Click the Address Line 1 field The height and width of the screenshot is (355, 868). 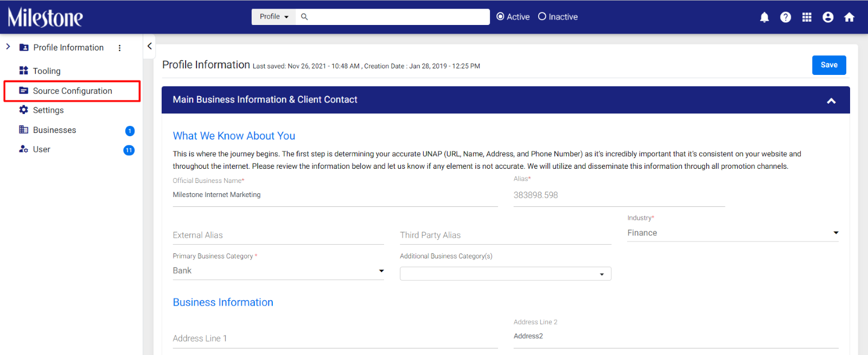pyautogui.click(x=335, y=338)
